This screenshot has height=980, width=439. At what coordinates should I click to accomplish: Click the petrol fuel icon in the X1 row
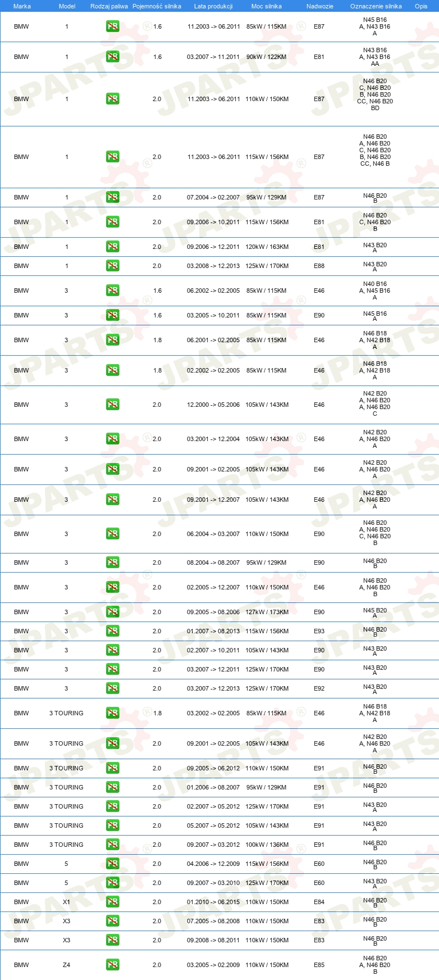pos(112,902)
